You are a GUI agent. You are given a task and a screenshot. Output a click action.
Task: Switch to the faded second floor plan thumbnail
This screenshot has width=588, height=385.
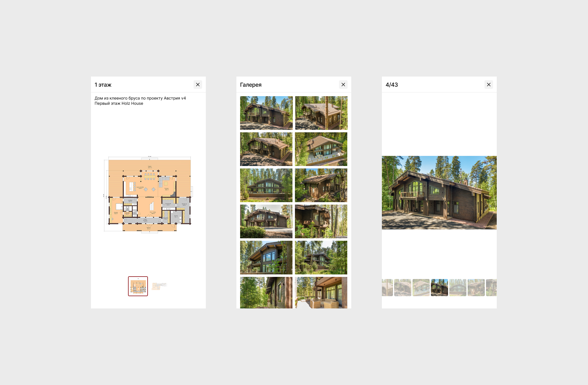[x=159, y=286]
